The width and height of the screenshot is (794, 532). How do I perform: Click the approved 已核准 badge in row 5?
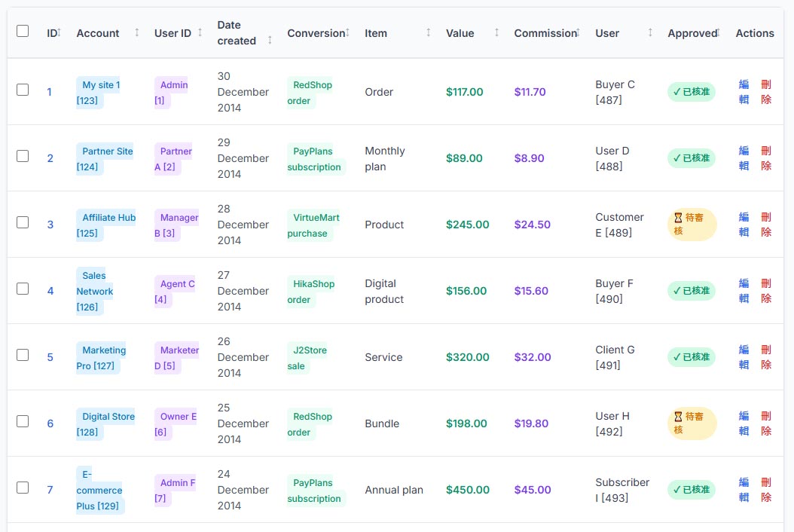(691, 357)
